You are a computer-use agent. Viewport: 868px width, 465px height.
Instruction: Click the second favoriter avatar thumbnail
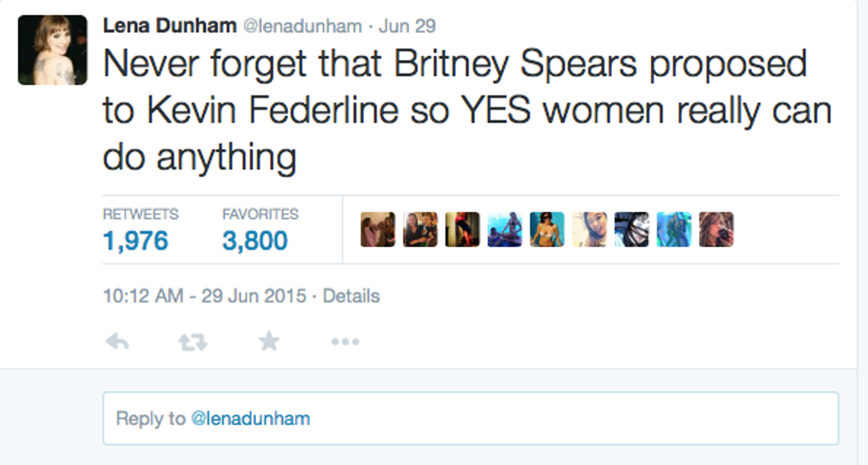coord(420,229)
